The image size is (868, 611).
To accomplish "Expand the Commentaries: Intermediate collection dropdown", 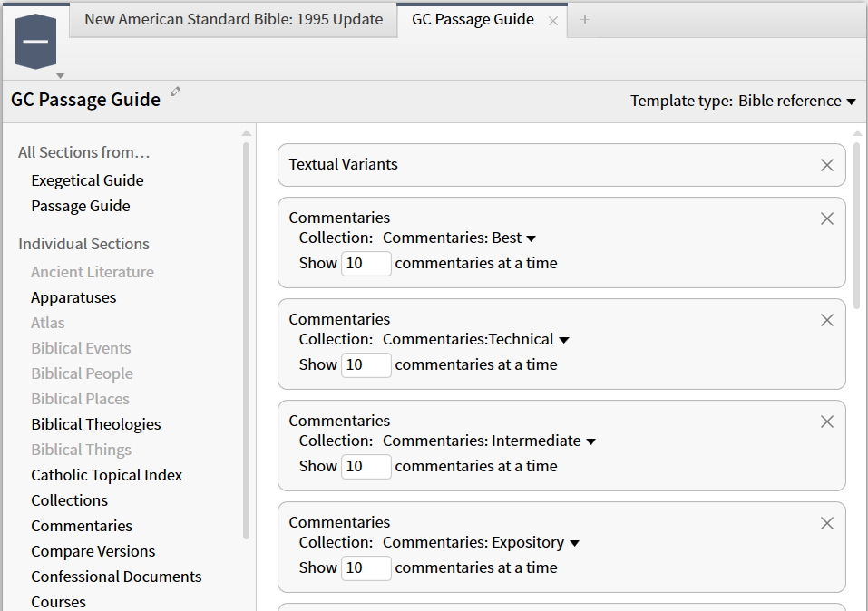I will click(x=590, y=441).
